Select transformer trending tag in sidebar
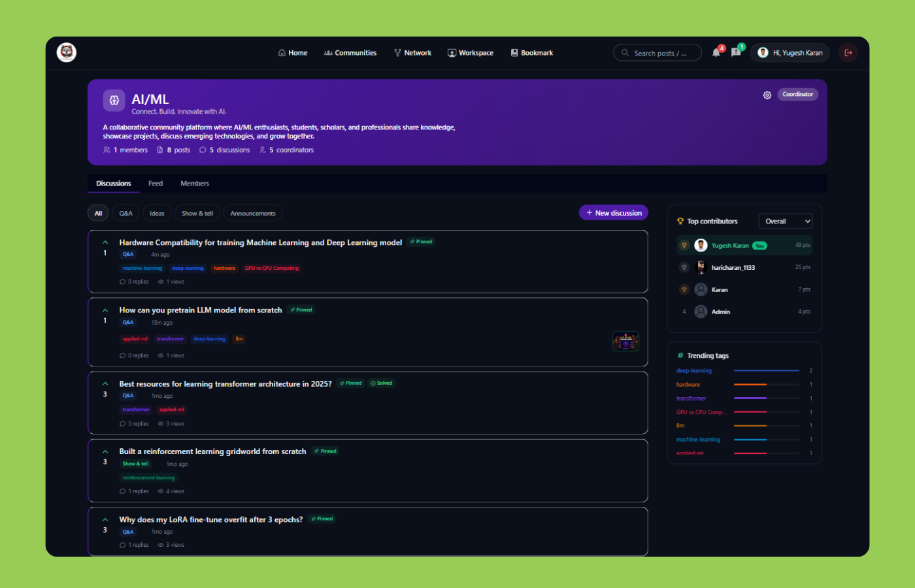 [x=691, y=399]
